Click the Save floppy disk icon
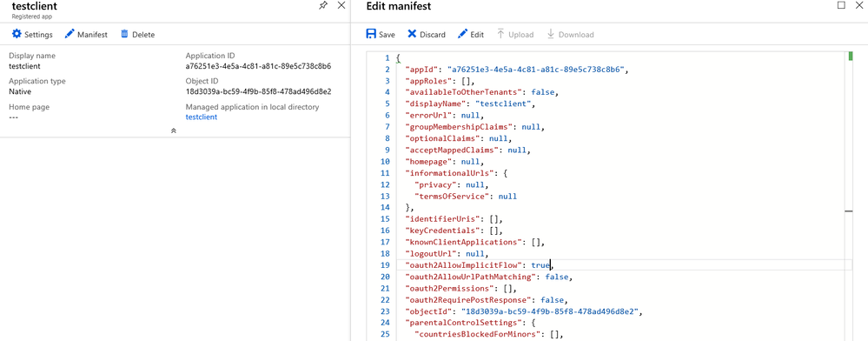This screenshot has width=868, height=341. (371, 34)
